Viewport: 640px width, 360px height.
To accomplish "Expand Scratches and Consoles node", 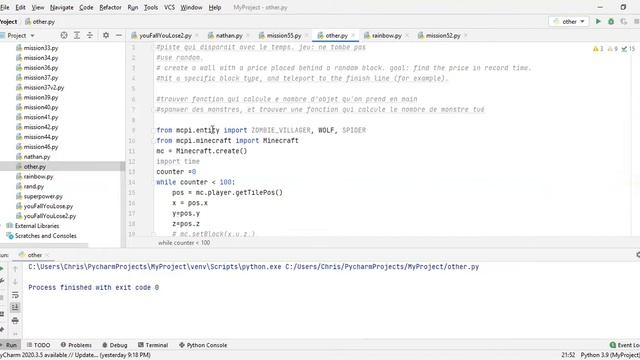I will click(45, 236).
